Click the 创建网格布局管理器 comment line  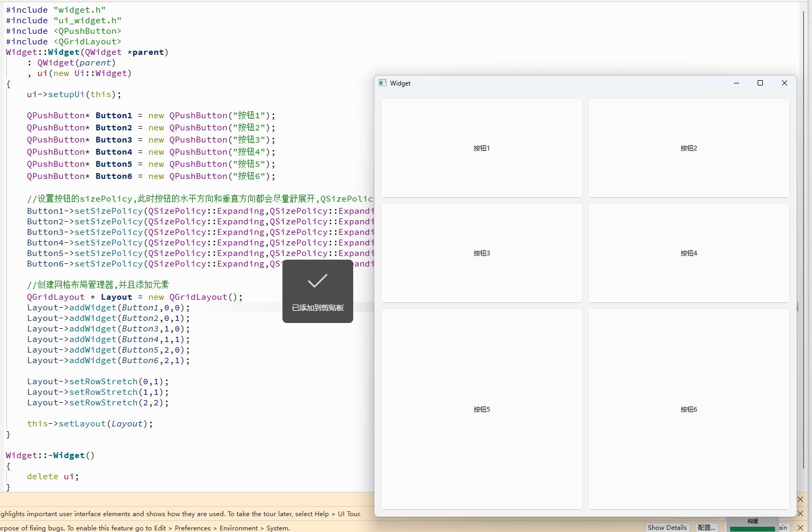[x=98, y=284]
